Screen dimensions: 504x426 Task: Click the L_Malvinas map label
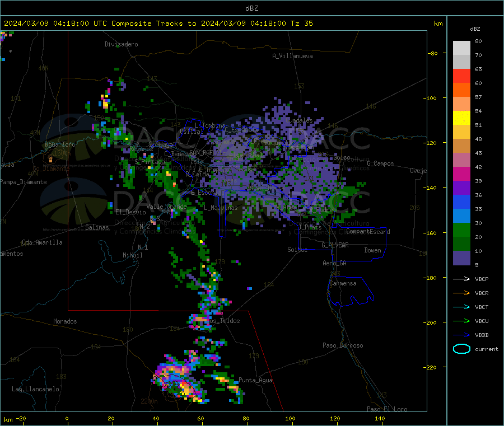(x=221, y=208)
